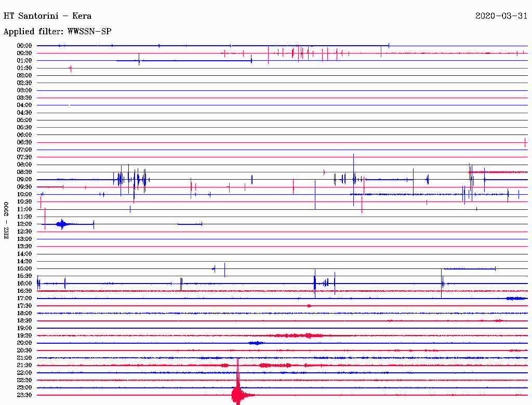Click the 21:30 time label
The width and height of the screenshot is (532, 405).
tap(24, 365)
